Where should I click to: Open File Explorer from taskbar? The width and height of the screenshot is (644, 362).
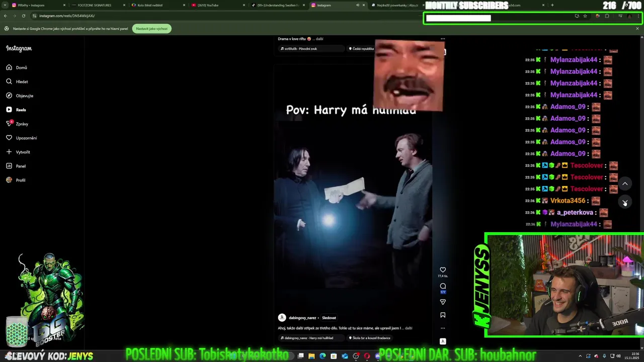(311, 356)
